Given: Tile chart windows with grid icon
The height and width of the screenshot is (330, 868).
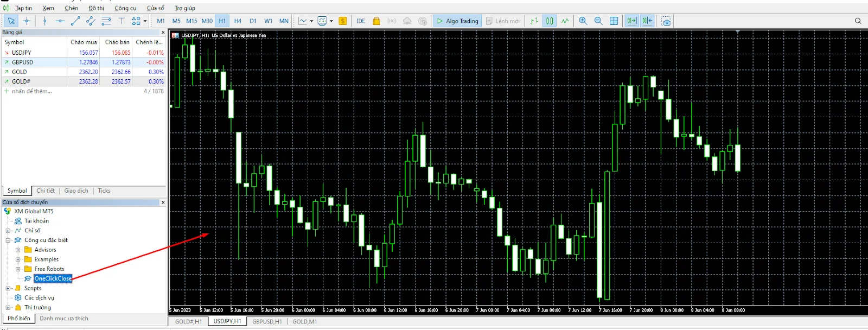Looking at the screenshot, I should (614, 21).
